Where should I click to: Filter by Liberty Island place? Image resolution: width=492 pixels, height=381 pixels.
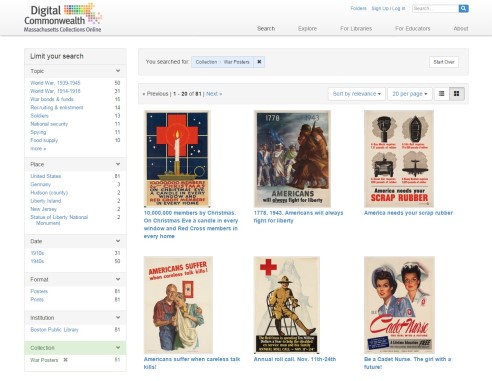(46, 201)
